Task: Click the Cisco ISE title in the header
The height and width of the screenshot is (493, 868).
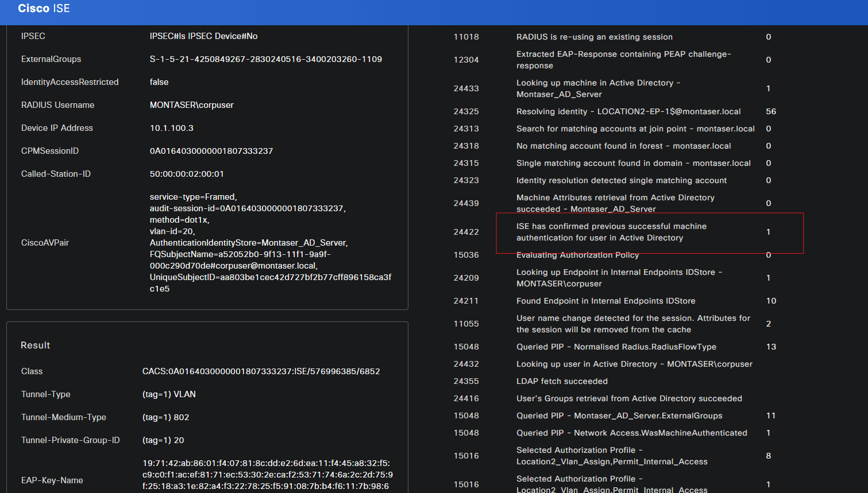Action: pos(44,9)
